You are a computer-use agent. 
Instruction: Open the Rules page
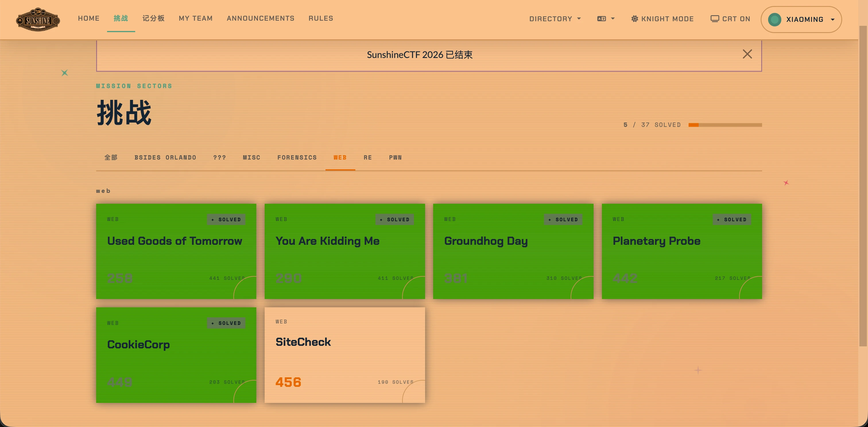(321, 18)
